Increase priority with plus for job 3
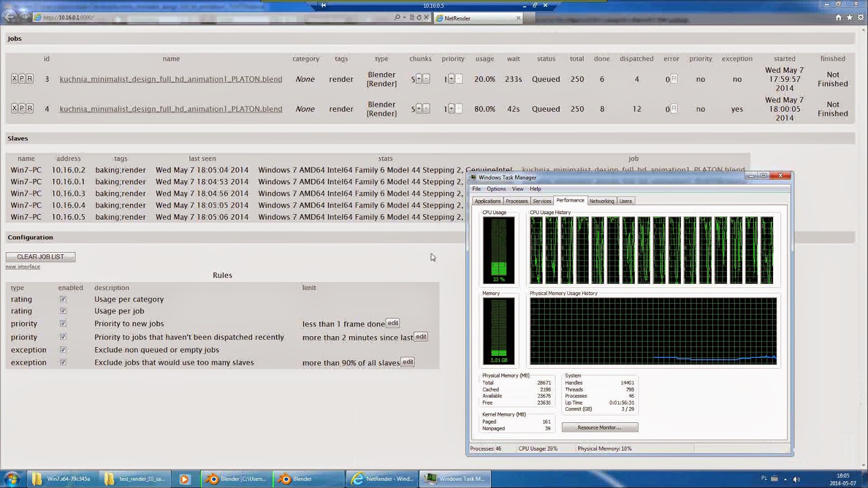This screenshot has height=488, width=868. tap(451, 79)
